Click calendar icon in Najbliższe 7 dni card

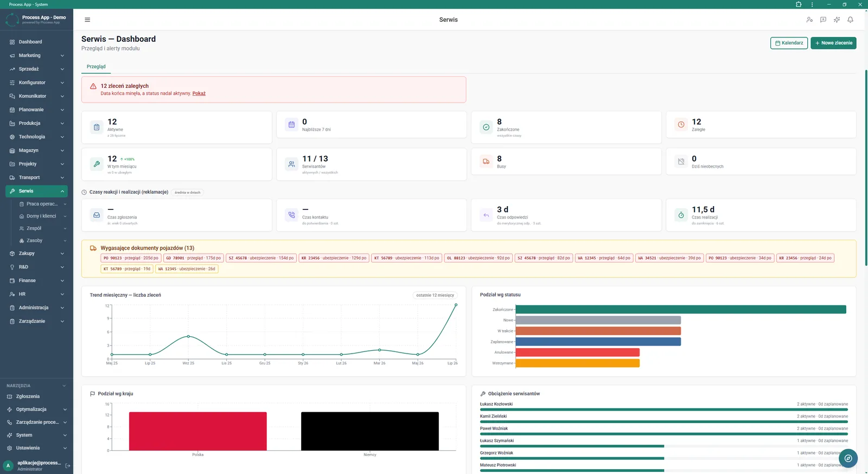(x=291, y=125)
